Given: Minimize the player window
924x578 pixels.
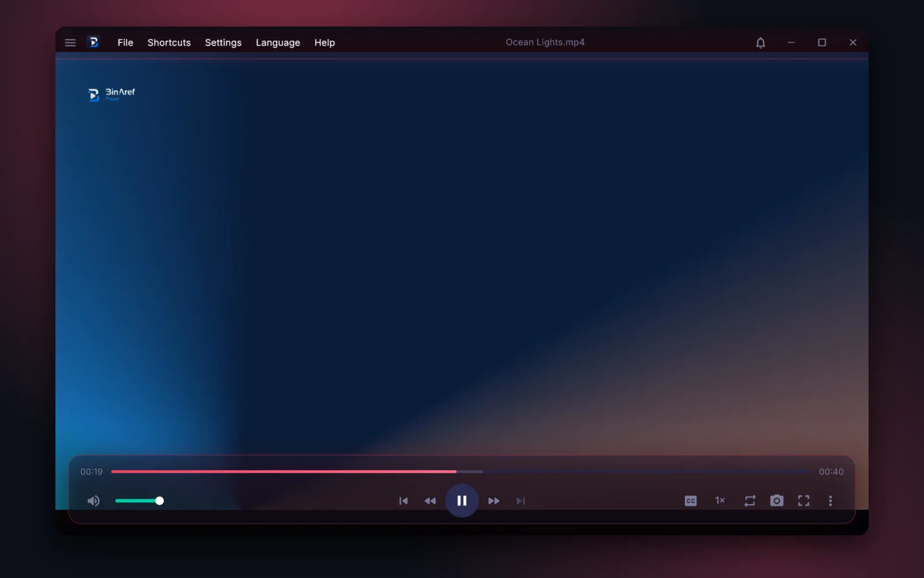Looking at the screenshot, I should 791,43.
